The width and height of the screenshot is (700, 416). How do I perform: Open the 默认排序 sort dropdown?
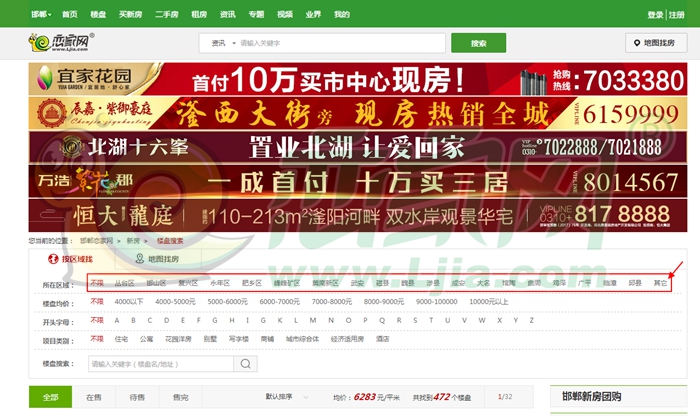tap(287, 396)
